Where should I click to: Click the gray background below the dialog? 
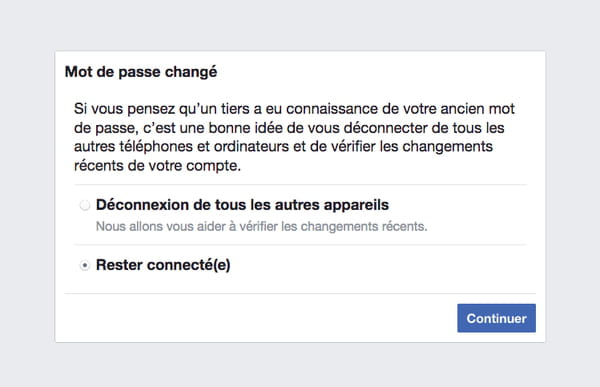coord(300,365)
